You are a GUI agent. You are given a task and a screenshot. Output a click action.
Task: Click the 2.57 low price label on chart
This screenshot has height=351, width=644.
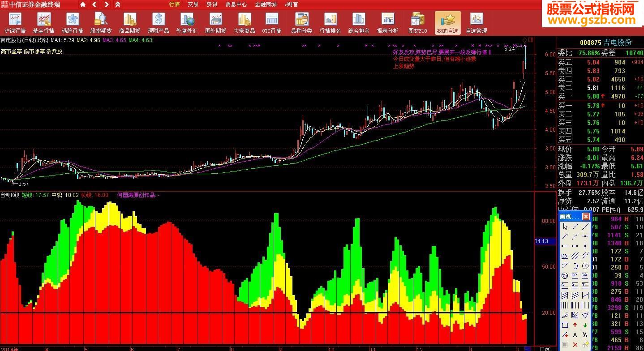(23, 184)
